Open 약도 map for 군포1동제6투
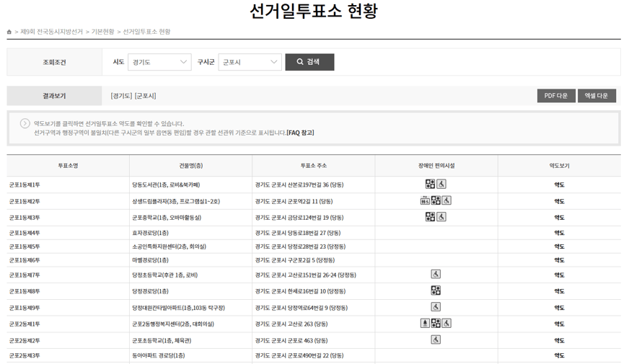This screenshot has width=629, height=364. 559,260
